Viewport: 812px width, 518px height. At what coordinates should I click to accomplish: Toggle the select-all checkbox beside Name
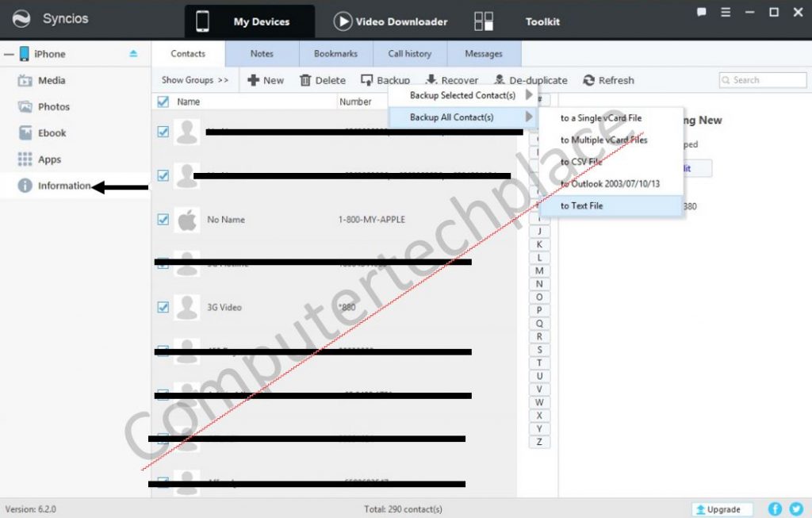[163, 102]
